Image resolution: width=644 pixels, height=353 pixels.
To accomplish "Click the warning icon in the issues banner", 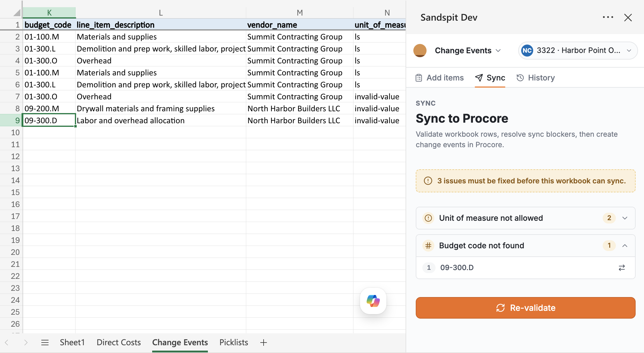I will pyautogui.click(x=428, y=181).
